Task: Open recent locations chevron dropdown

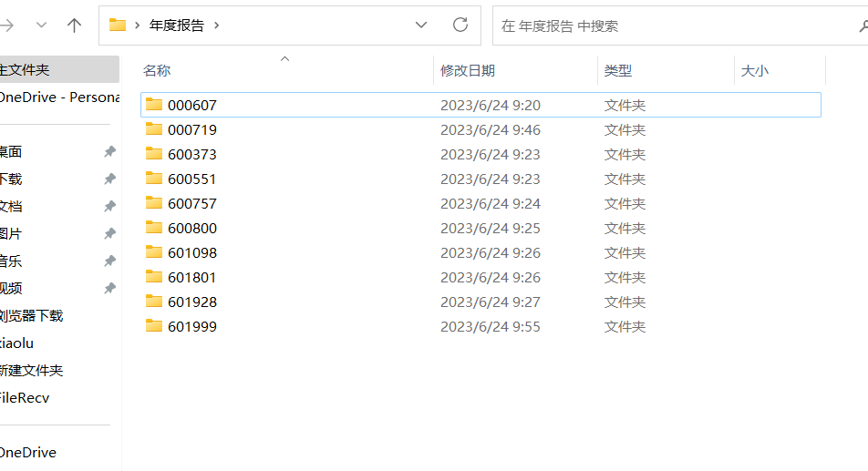Action: tap(41, 25)
